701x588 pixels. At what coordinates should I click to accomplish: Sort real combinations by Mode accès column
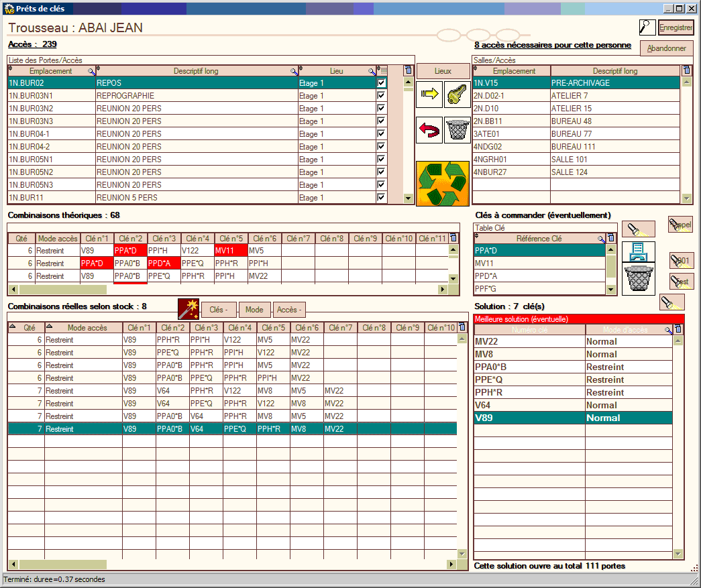coord(84,327)
